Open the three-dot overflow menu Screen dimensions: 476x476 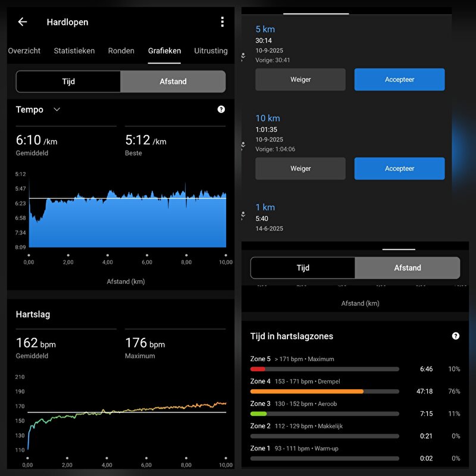click(222, 22)
